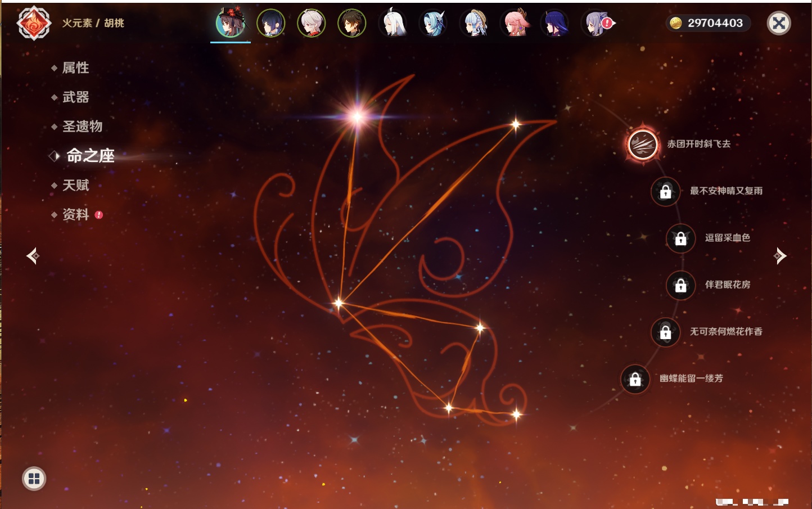Click the lock icon beside 伴君眠花房
Image resolution: width=812 pixels, height=509 pixels.
[681, 285]
